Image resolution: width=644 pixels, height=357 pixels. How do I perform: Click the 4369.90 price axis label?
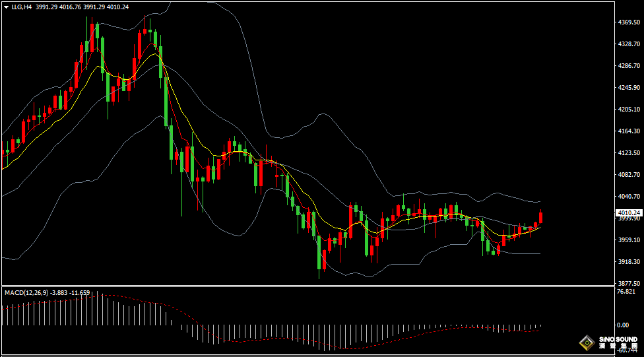(x=628, y=22)
